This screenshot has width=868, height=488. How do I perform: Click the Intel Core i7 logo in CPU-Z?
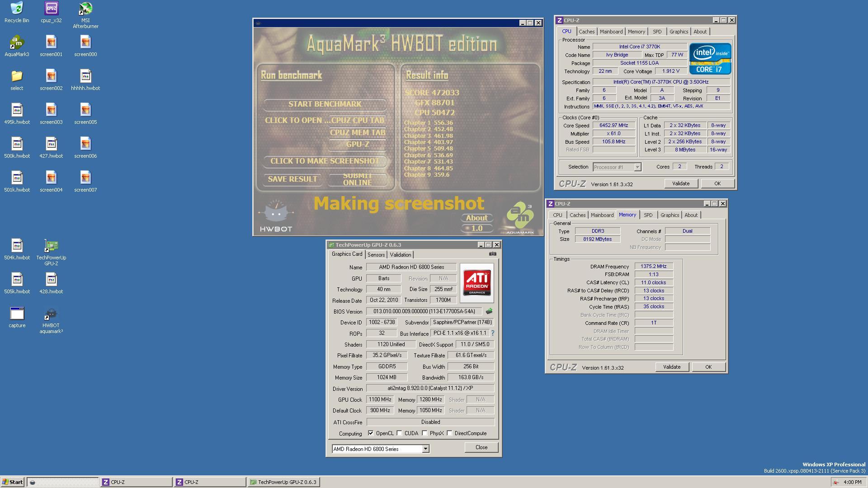click(x=709, y=59)
